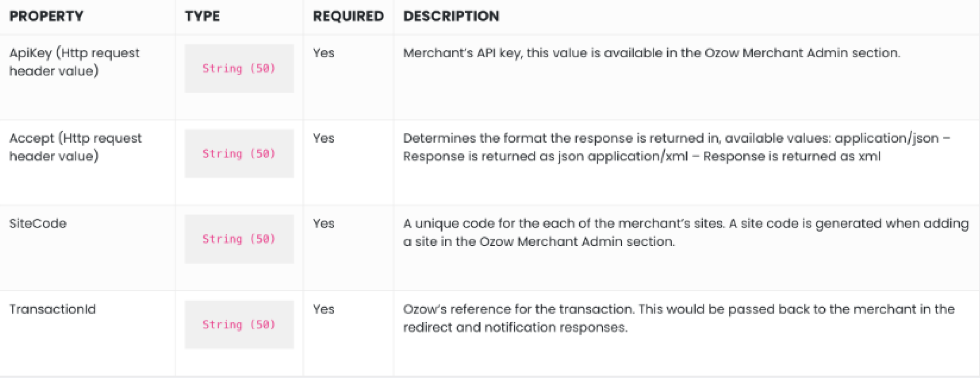Click the Merchant's API key description text
This screenshot has width=980, height=378.
652,53
